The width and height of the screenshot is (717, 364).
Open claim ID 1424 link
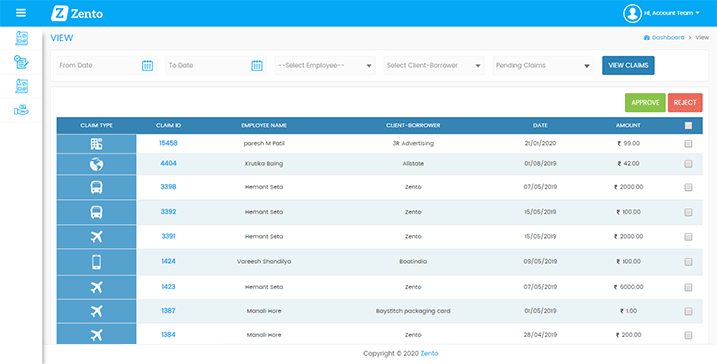point(168,261)
